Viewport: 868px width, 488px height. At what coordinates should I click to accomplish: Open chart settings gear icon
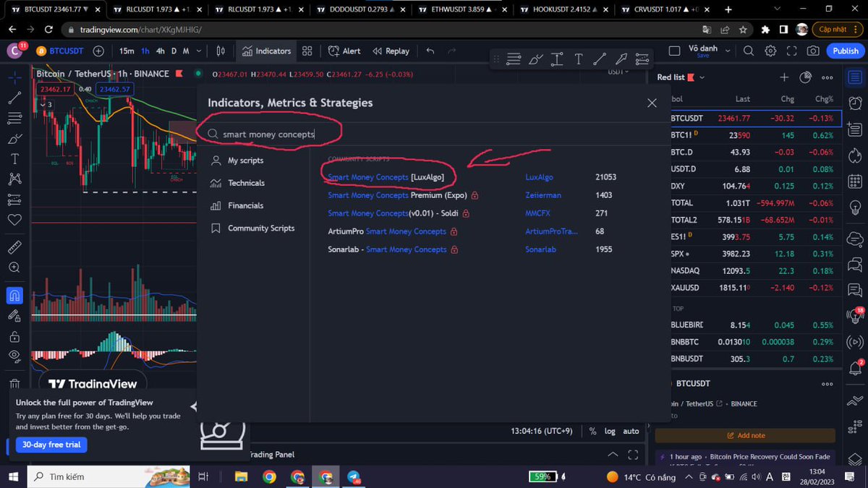coord(771,51)
